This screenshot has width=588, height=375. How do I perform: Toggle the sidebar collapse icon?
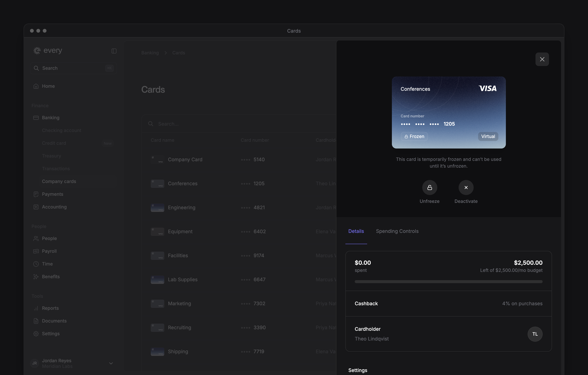coord(114,51)
